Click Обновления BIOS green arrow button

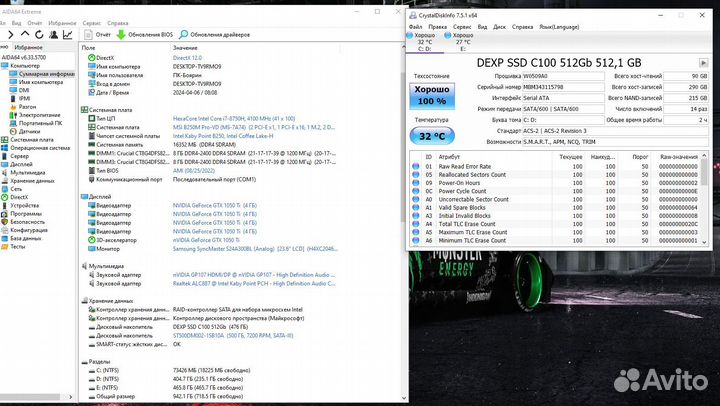click(145, 34)
